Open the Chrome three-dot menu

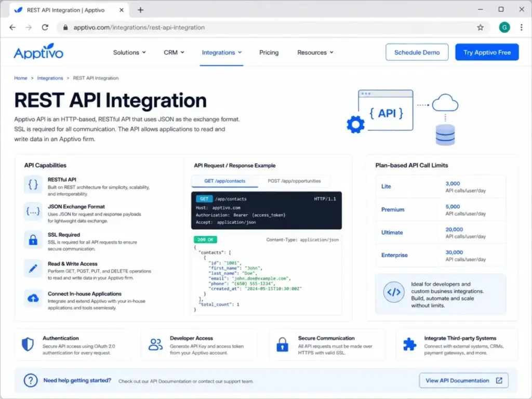[522, 28]
